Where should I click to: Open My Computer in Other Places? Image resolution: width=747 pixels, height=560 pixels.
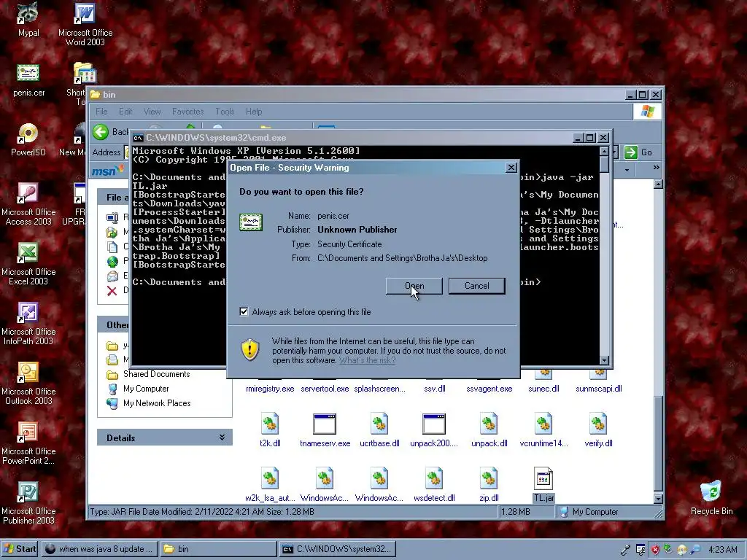pyautogui.click(x=146, y=389)
